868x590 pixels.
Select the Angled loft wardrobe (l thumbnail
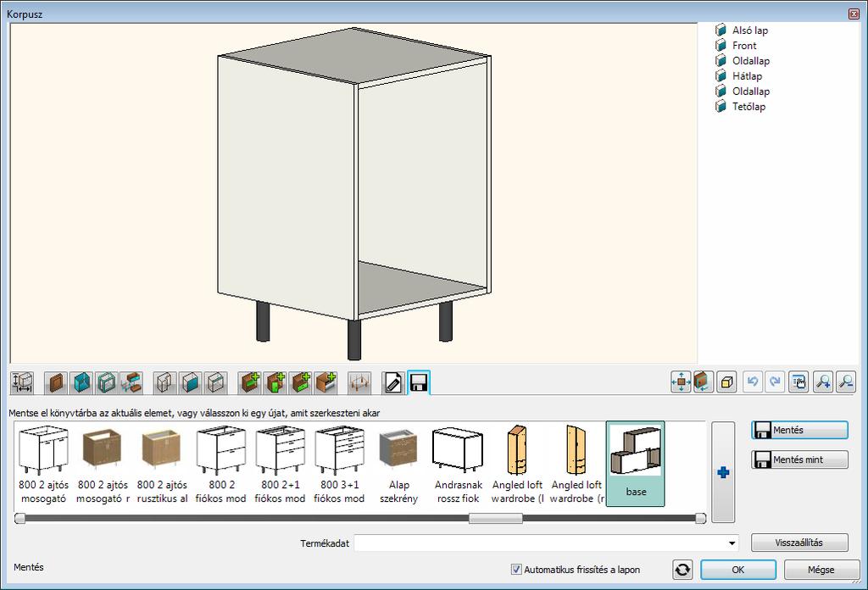(x=518, y=465)
